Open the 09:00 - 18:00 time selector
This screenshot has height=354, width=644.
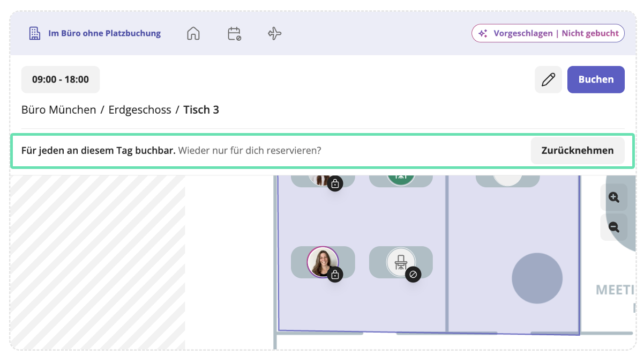pos(61,80)
